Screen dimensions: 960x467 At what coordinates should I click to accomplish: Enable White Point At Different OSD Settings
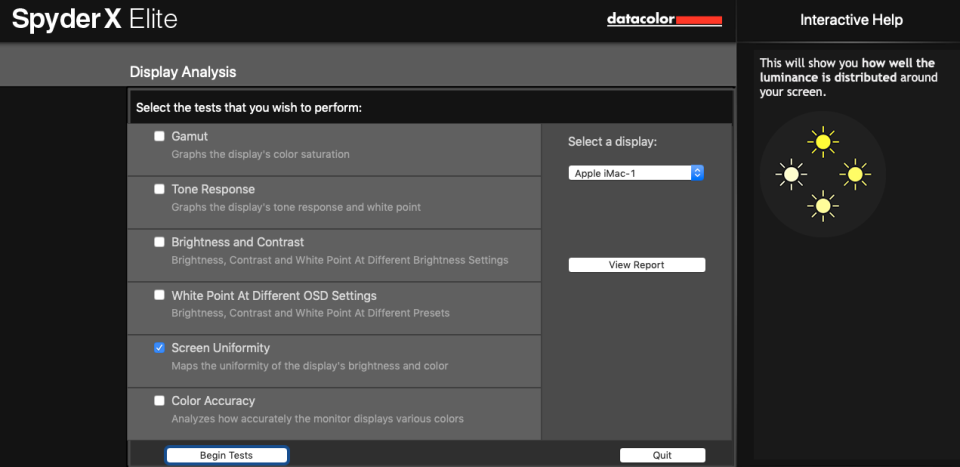tap(159, 295)
